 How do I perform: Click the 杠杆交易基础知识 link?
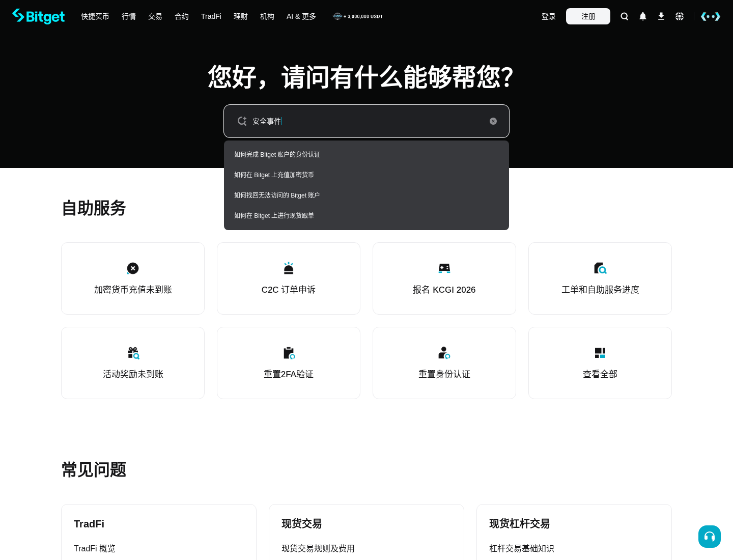pyautogui.click(x=522, y=548)
